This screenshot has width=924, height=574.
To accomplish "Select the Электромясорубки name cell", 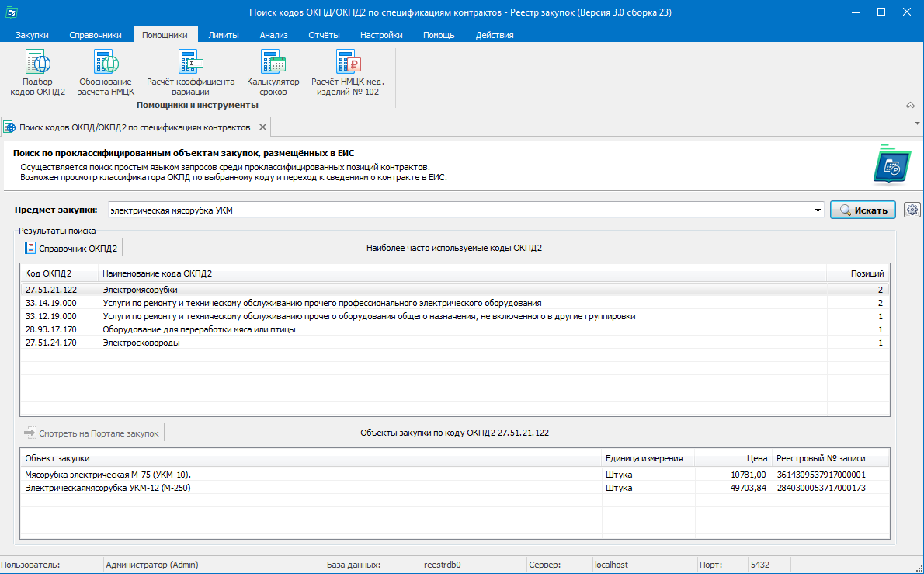I will point(141,290).
